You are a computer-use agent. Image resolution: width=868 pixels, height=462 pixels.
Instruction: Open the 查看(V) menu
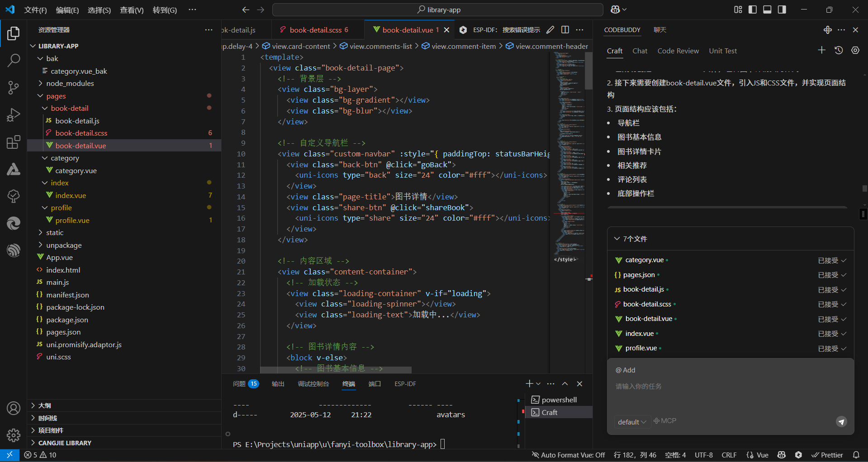click(132, 10)
